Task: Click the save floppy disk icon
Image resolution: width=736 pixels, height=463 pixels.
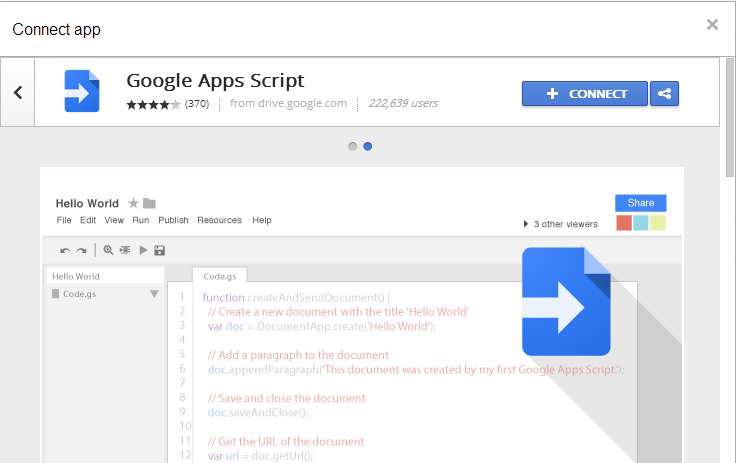Action: pos(160,250)
